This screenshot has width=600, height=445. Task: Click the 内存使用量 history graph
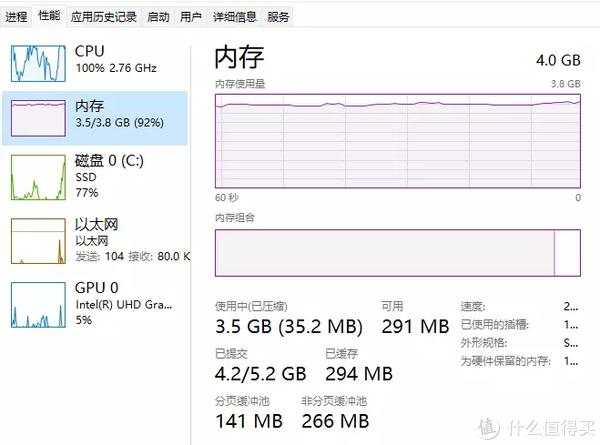click(398, 141)
